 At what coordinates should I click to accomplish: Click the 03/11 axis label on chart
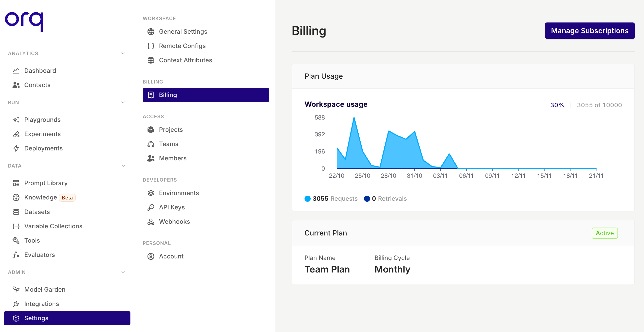[x=440, y=176]
